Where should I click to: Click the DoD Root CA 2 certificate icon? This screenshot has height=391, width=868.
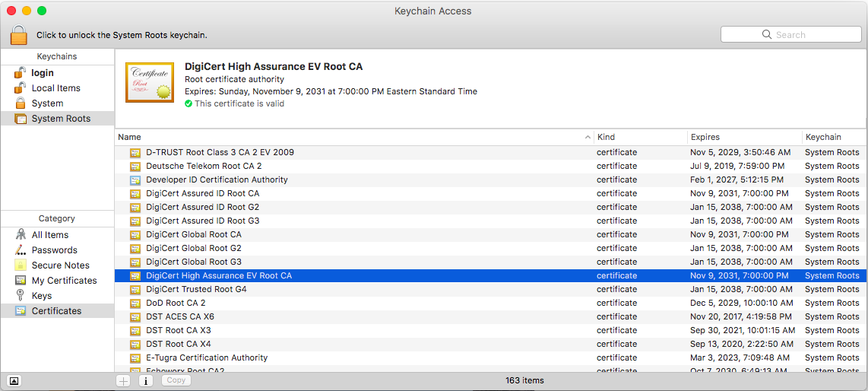coord(135,303)
